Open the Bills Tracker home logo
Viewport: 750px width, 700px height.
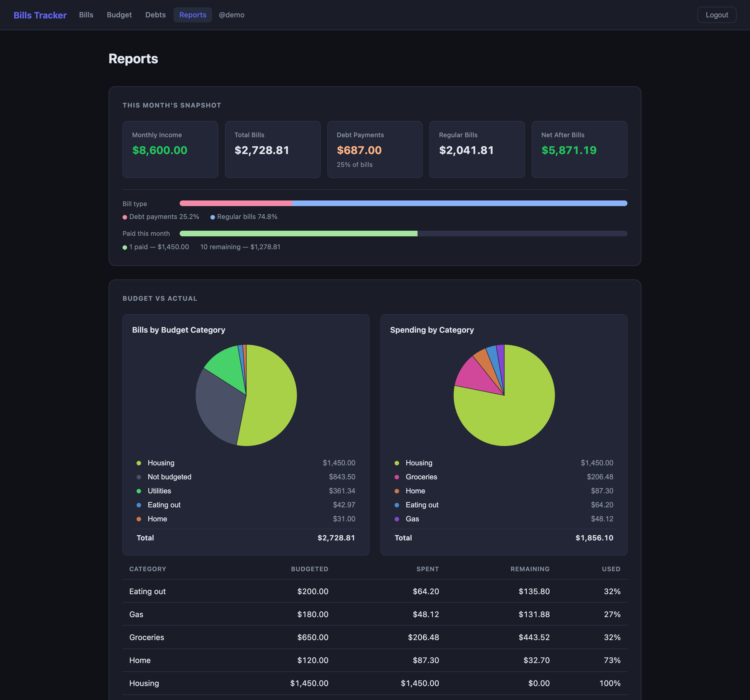[40, 15]
